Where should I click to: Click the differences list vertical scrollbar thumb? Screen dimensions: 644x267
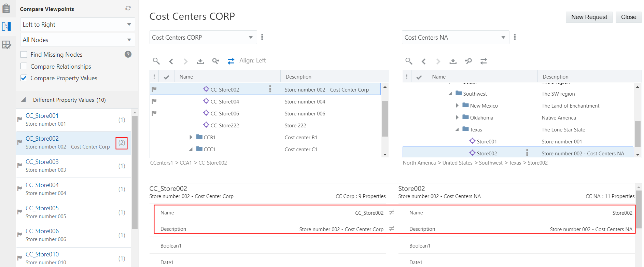tap(135, 172)
